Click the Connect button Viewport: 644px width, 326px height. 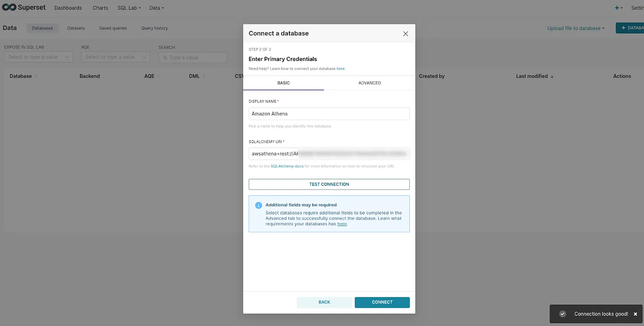point(382,302)
